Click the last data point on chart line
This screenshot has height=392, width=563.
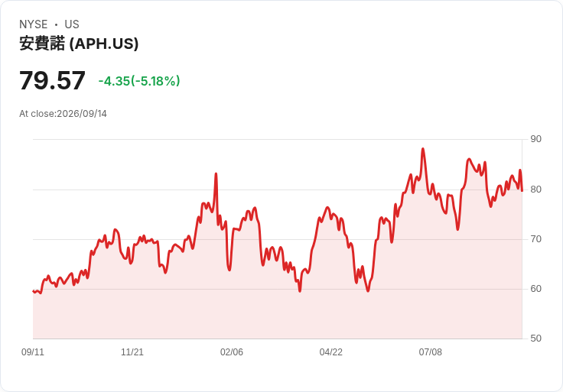[x=522, y=190]
